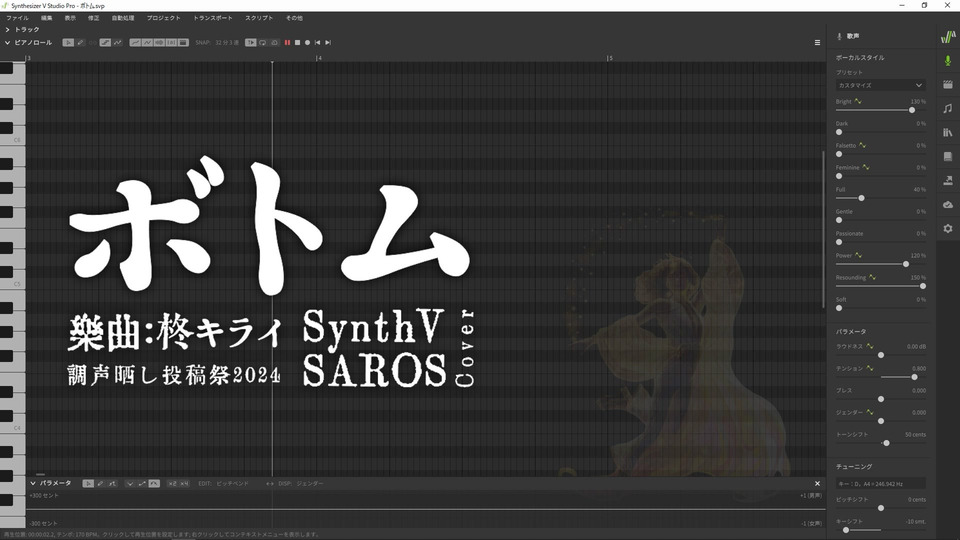
Task: Open the Synthesizer V logo panel
Action: click(948, 37)
